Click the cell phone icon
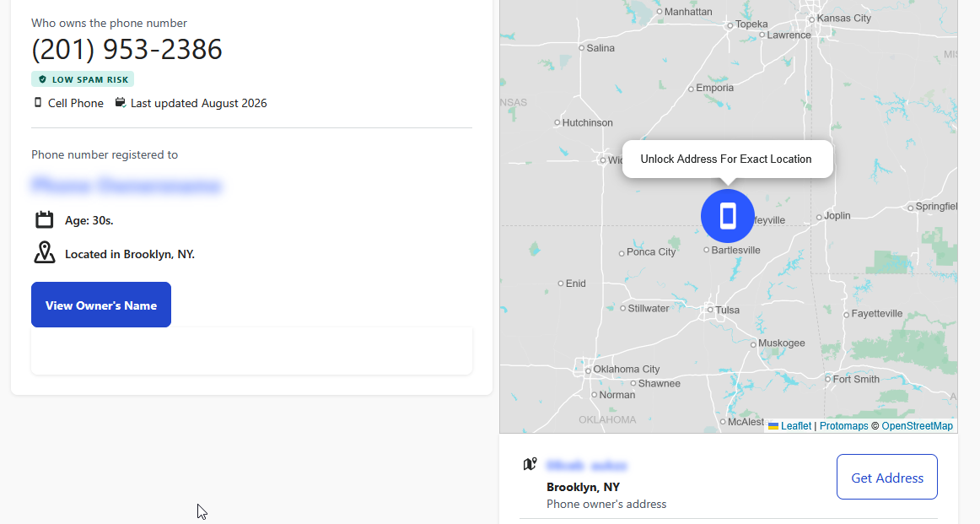980x524 pixels. (37, 103)
